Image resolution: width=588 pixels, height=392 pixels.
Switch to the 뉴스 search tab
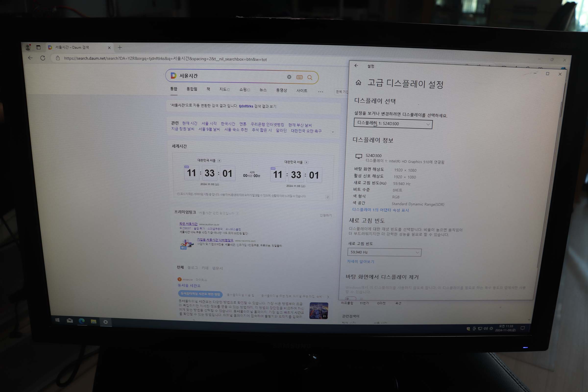click(263, 90)
